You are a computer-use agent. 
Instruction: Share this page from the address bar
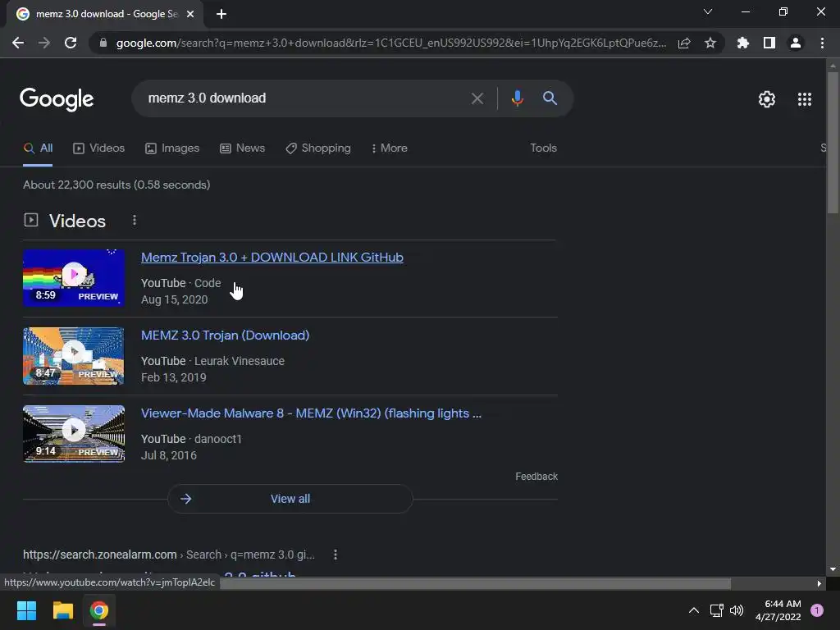(684, 43)
